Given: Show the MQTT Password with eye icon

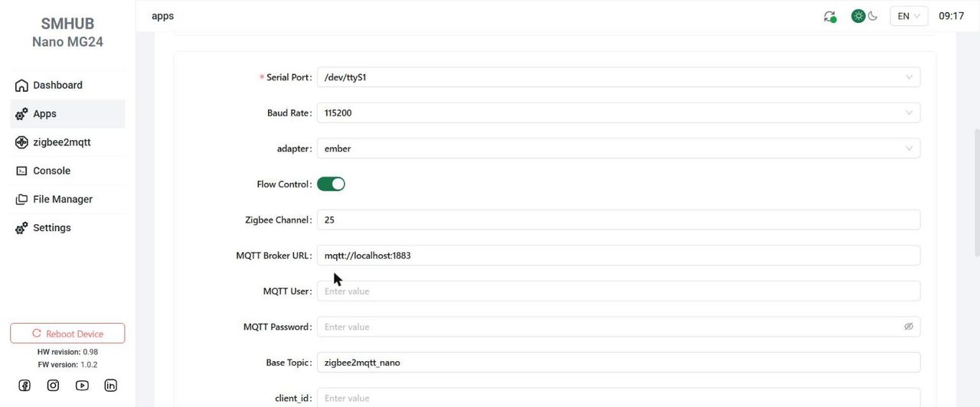Looking at the screenshot, I should tap(909, 327).
